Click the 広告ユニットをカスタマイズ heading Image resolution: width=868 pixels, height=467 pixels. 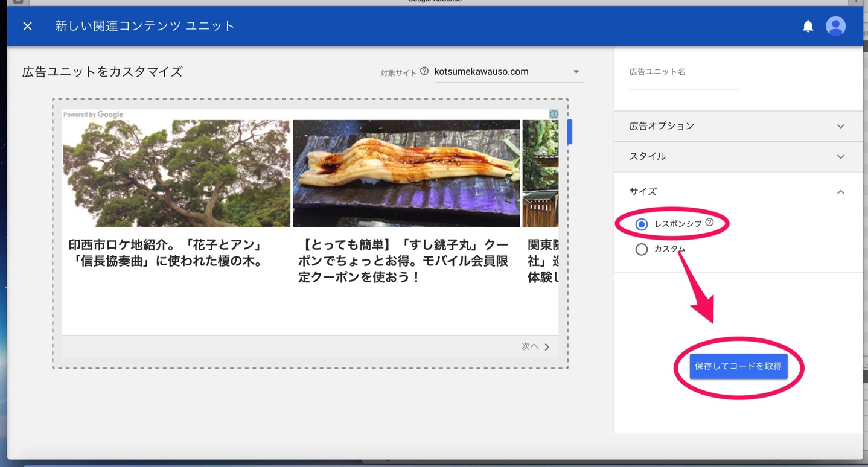[102, 72]
